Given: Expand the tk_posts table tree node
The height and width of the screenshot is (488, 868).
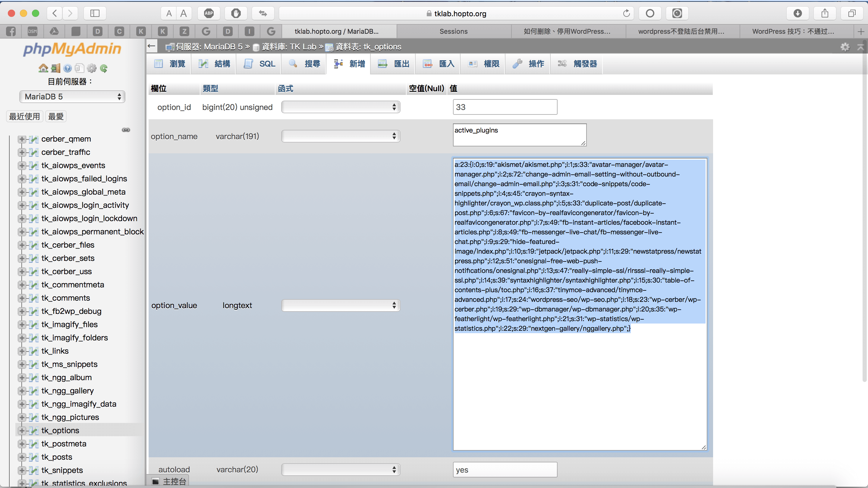Looking at the screenshot, I should 22,457.
